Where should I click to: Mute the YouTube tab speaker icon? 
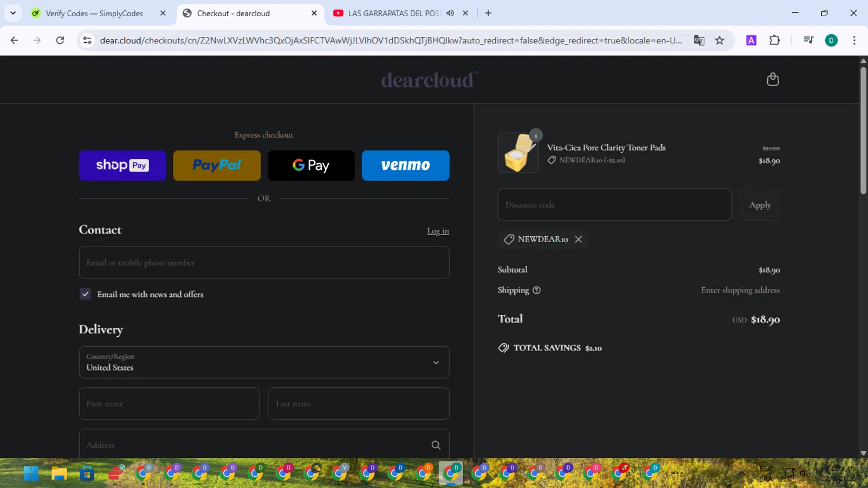coord(450,13)
